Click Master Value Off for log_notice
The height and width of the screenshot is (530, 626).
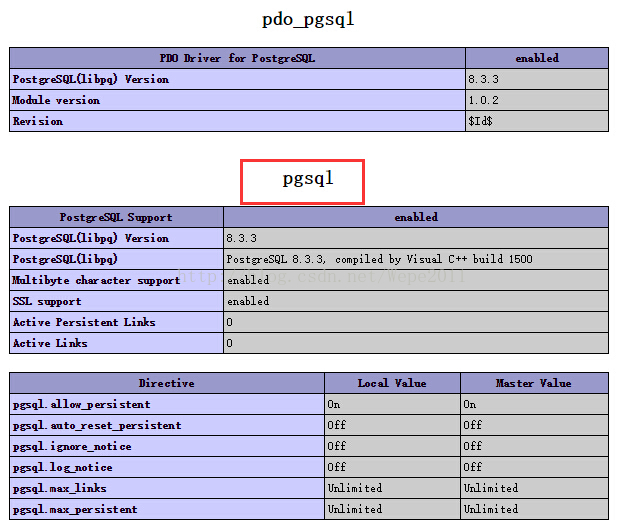pyautogui.click(x=473, y=467)
